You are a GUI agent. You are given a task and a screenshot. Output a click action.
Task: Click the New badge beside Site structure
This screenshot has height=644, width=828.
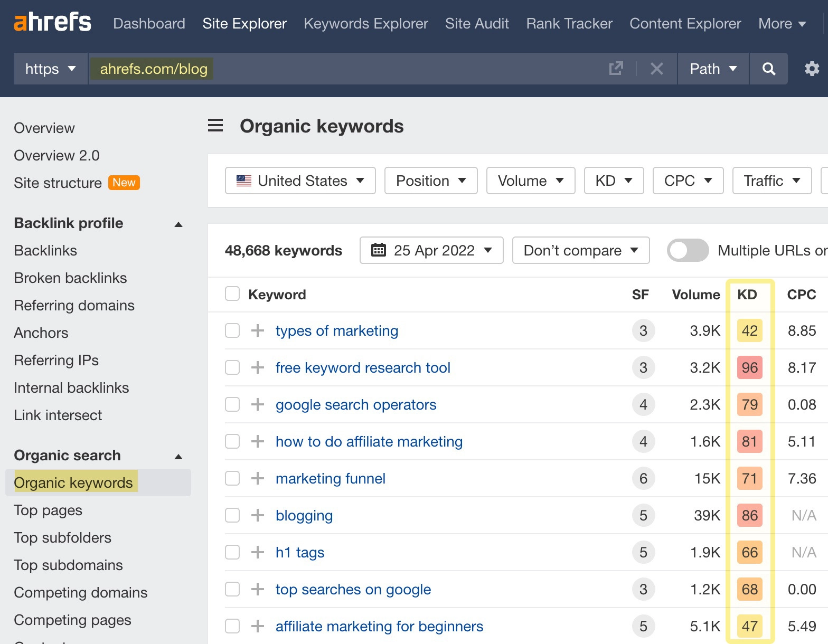tap(124, 183)
